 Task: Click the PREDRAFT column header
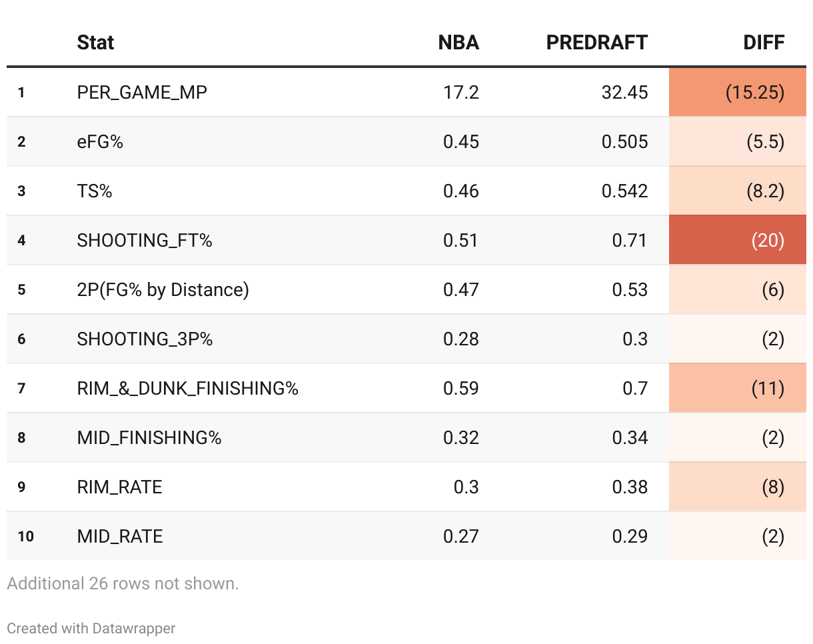(596, 43)
